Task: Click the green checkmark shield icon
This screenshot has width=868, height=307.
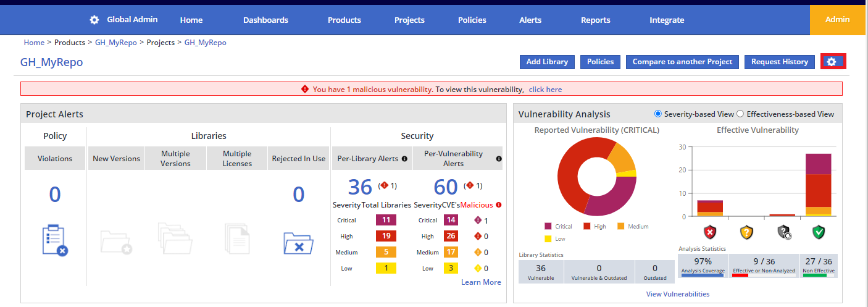Action: [819, 232]
